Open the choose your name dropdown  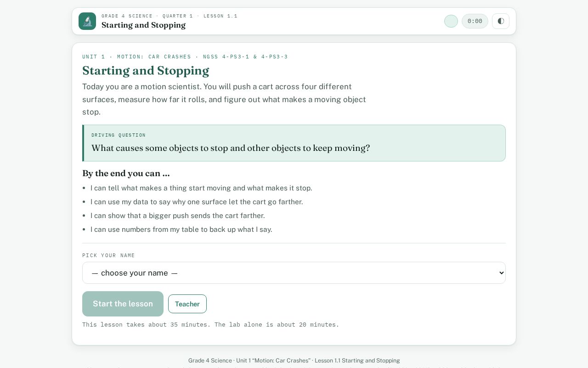click(294, 273)
